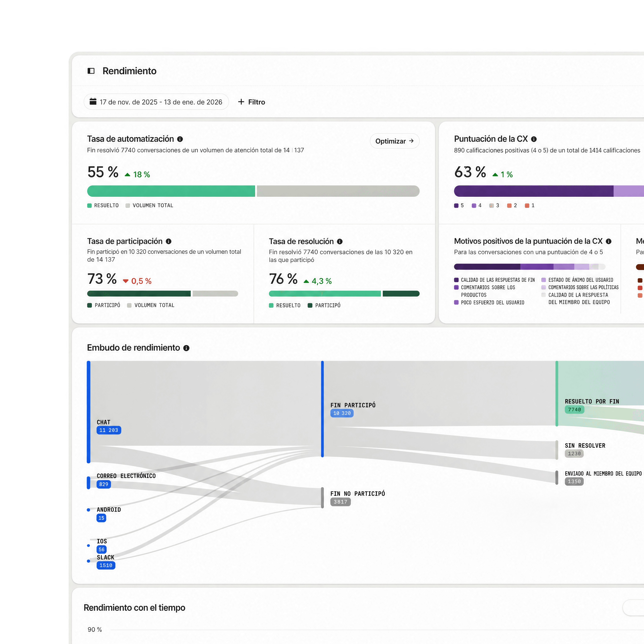Open info icon for Tasa de resolución

(340, 241)
